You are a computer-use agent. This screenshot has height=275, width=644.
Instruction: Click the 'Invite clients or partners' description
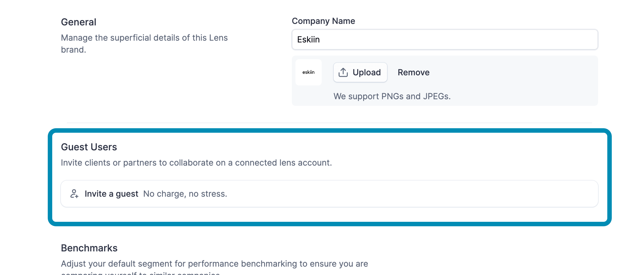(196, 163)
